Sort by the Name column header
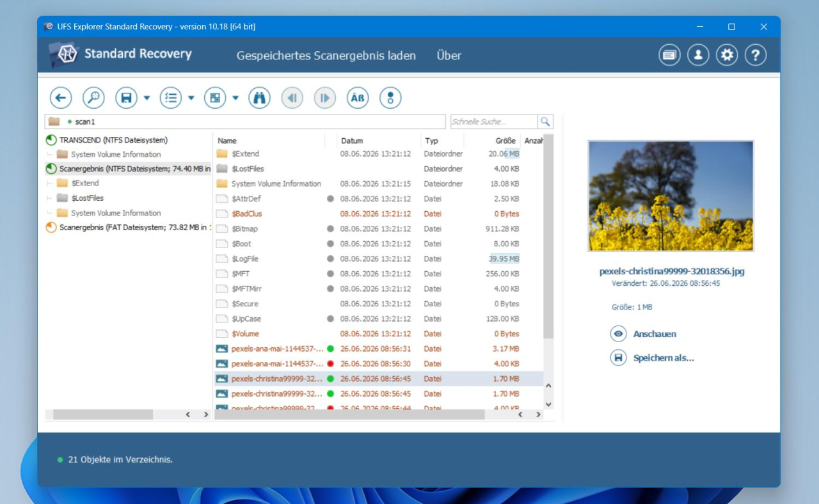Screen dimensions: 819x504 tap(269, 141)
